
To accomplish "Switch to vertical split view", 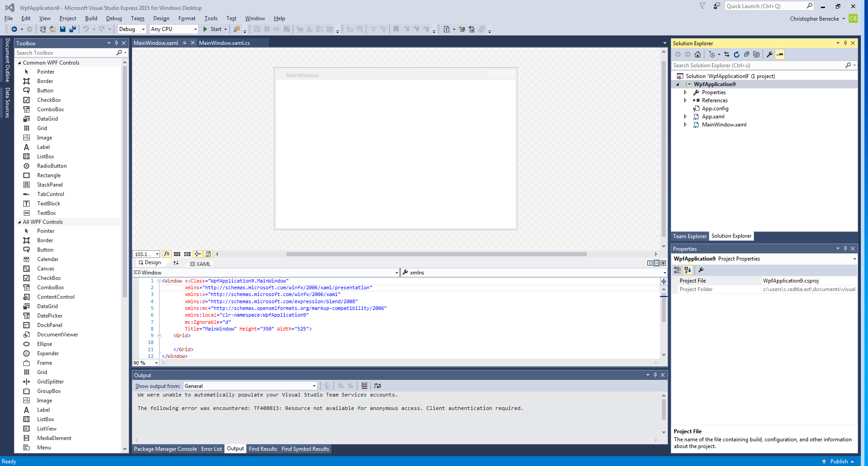I will pos(650,263).
